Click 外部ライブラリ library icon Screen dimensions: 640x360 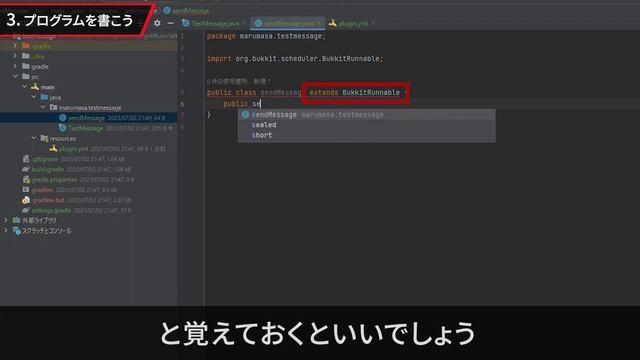[16, 220]
